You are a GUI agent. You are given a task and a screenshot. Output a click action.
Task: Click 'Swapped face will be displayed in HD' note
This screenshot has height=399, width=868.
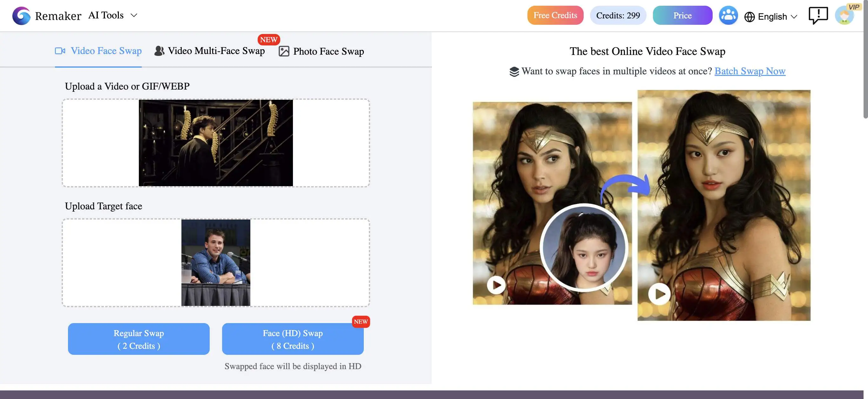pyautogui.click(x=293, y=366)
